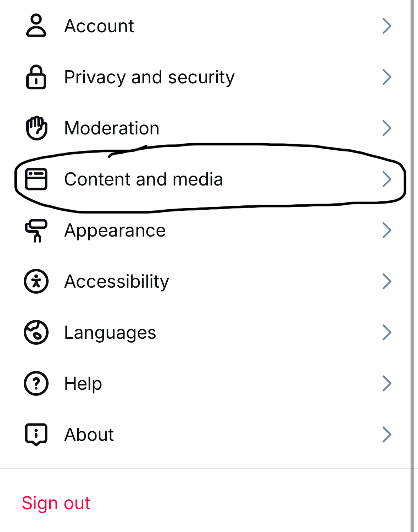
Task: Click chevron beside Content and media
Action: (x=387, y=179)
